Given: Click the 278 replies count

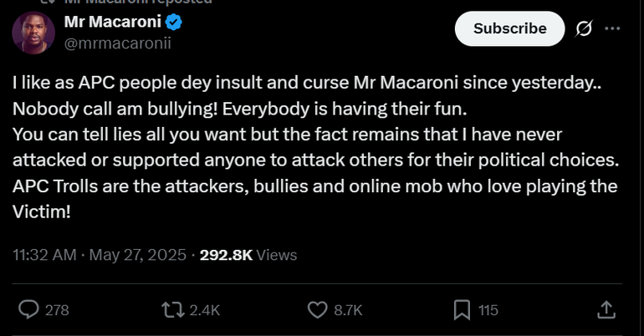Looking at the screenshot, I should click(57, 310).
